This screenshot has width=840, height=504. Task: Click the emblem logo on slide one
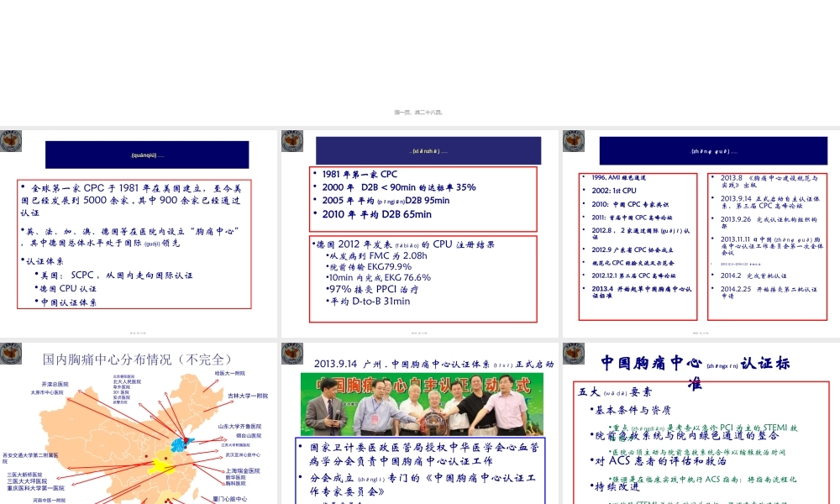tap(10, 141)
